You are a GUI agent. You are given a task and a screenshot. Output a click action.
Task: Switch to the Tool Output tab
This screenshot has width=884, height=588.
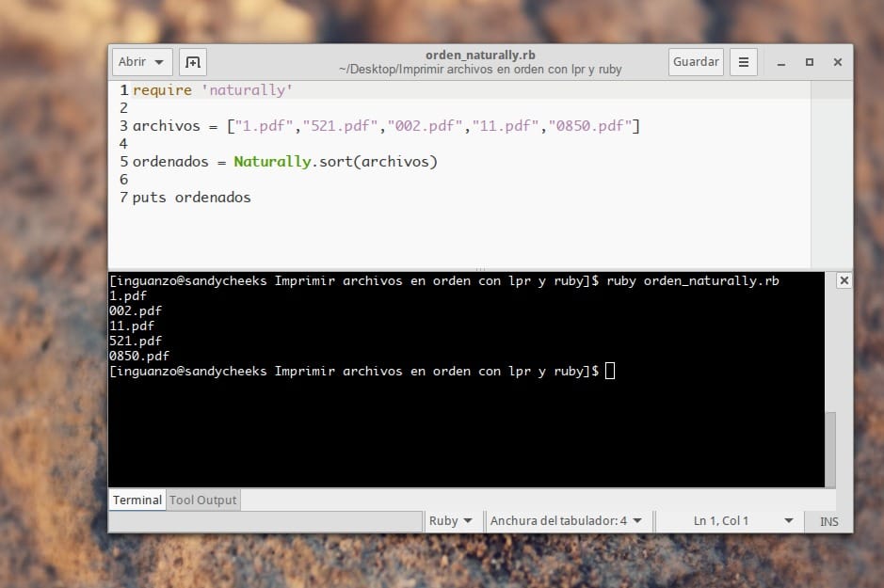click(x=202, y=501)
